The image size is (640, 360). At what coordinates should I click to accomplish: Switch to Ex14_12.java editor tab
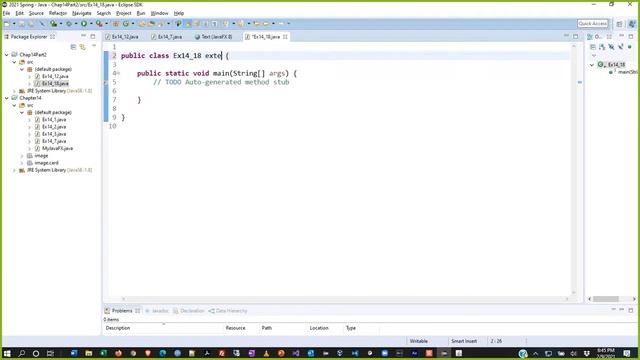point(122,37)
